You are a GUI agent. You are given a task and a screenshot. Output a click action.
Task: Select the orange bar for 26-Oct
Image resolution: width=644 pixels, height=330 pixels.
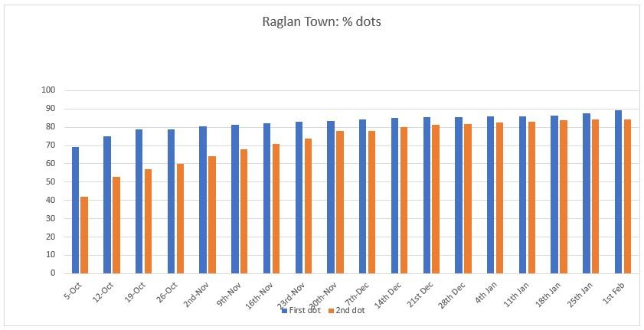180,218
